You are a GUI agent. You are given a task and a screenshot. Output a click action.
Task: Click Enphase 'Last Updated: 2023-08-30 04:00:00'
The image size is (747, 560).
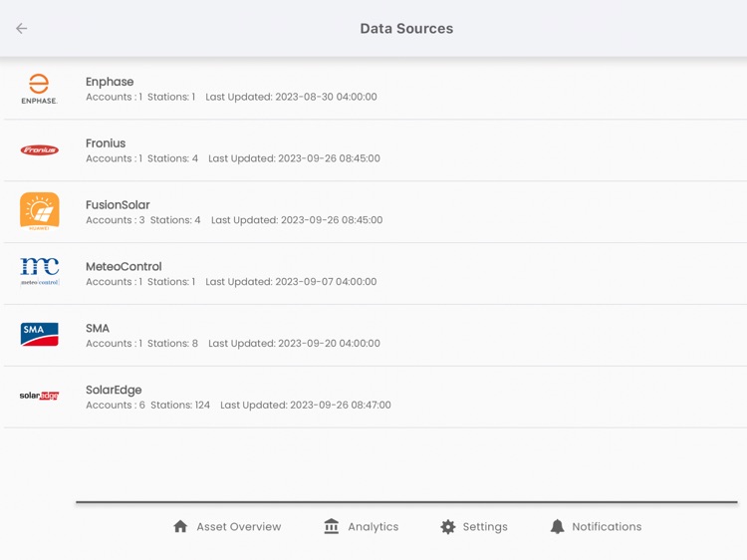pyautogui.click(x=291, y=97)
